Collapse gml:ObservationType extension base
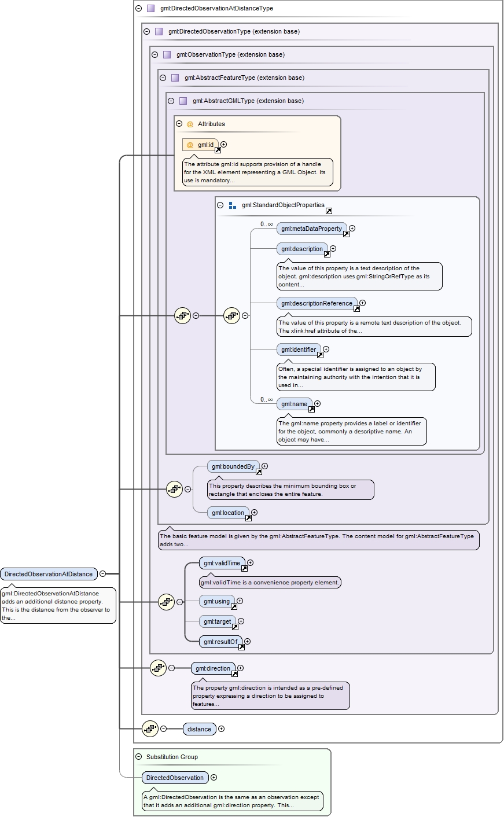 point(154,54)
